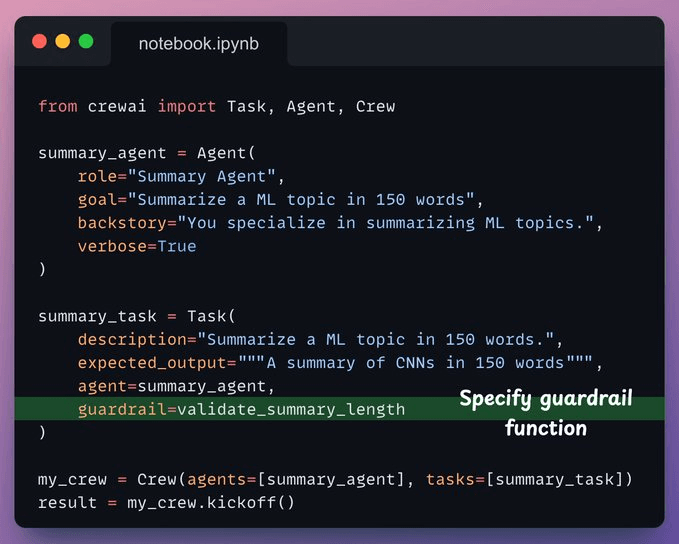This screenshot has width=679, height=544.
Task: Click the yellow minimize window dot
Action: coord(63,41)
